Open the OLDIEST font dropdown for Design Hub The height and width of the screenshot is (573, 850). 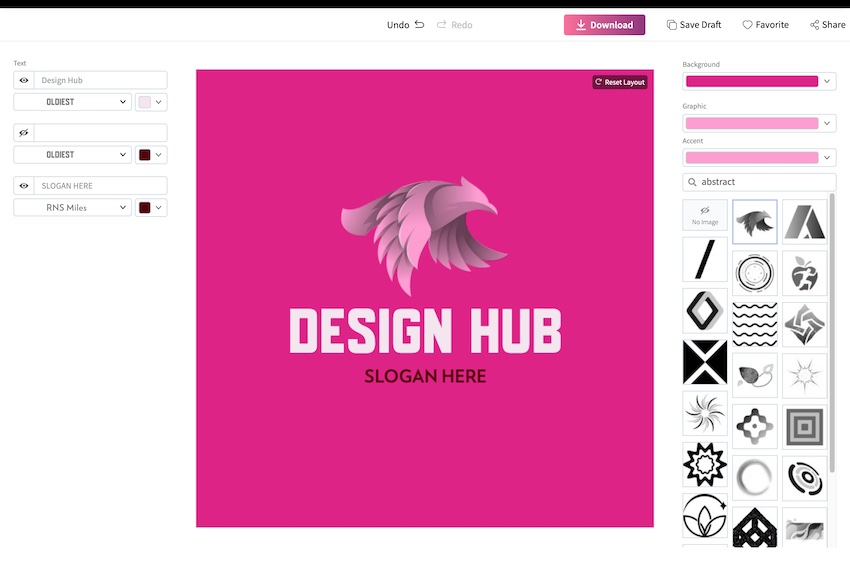point(72,102)
